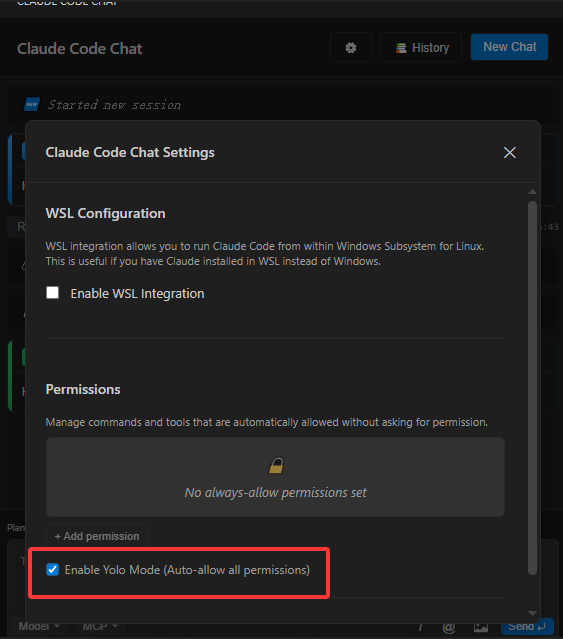This screenshot has height=639, width=563.
Task: Click the 'WSL Configuration' heading
Action: pos(106,213)
